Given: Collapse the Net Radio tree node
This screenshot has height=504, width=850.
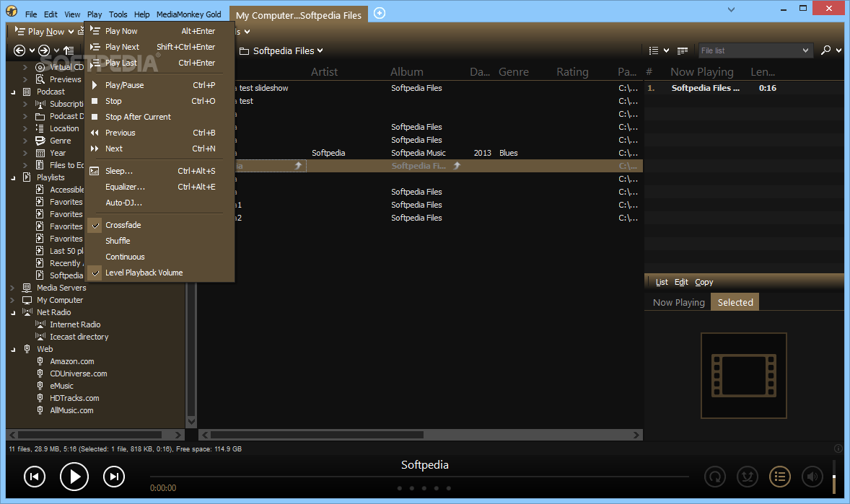Looking at the screenshot, I should pyautogui.click(x=13, y=313).
